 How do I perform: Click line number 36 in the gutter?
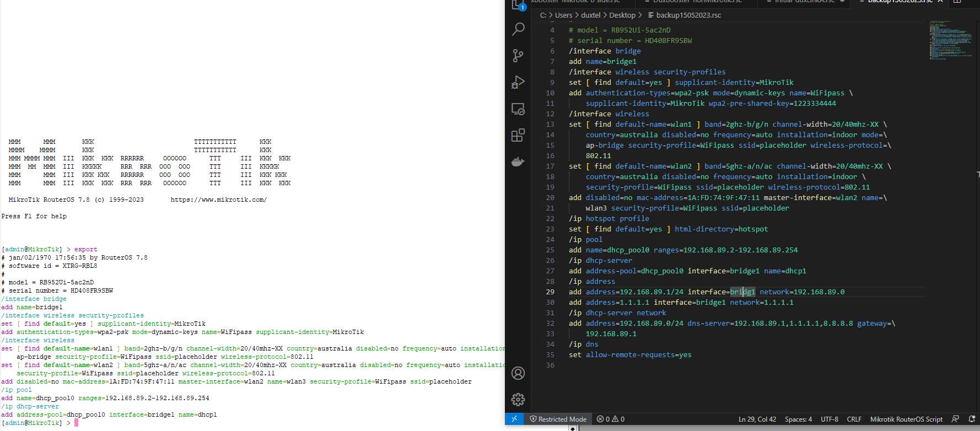click(x=550, y=365)
